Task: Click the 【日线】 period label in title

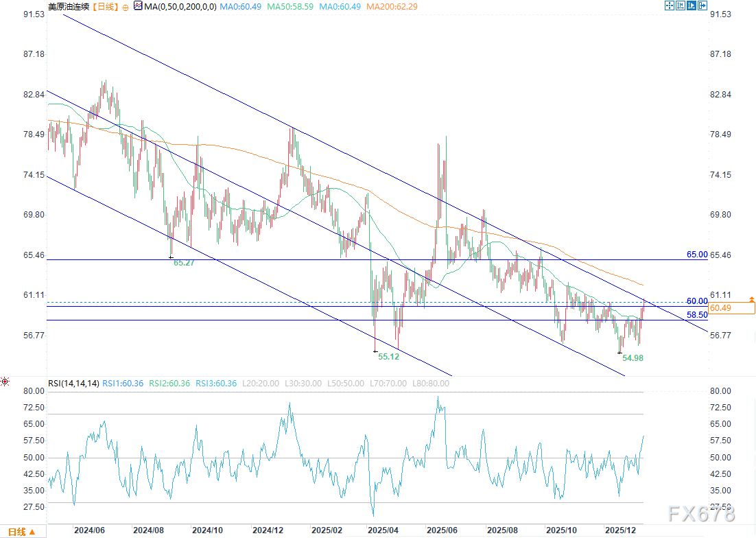Action: click(x=105, y=6)
